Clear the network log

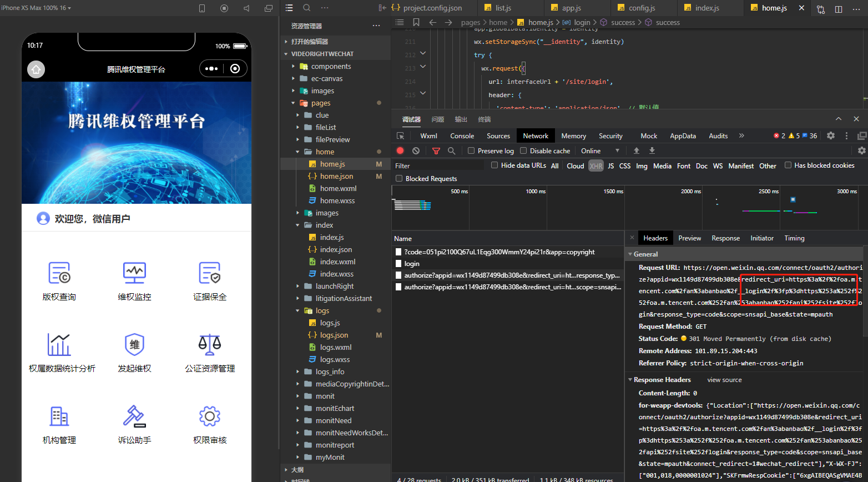tap(416, 150)
